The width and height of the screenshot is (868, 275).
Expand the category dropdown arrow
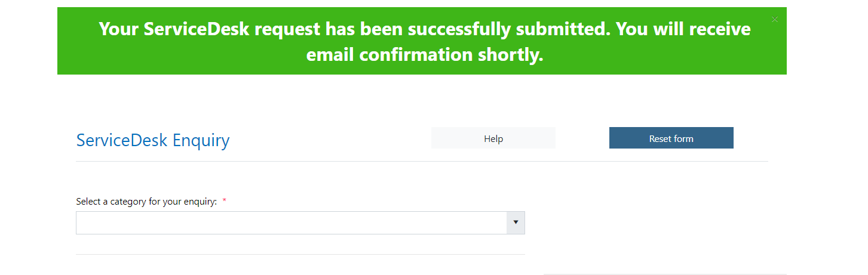(515, 223)
